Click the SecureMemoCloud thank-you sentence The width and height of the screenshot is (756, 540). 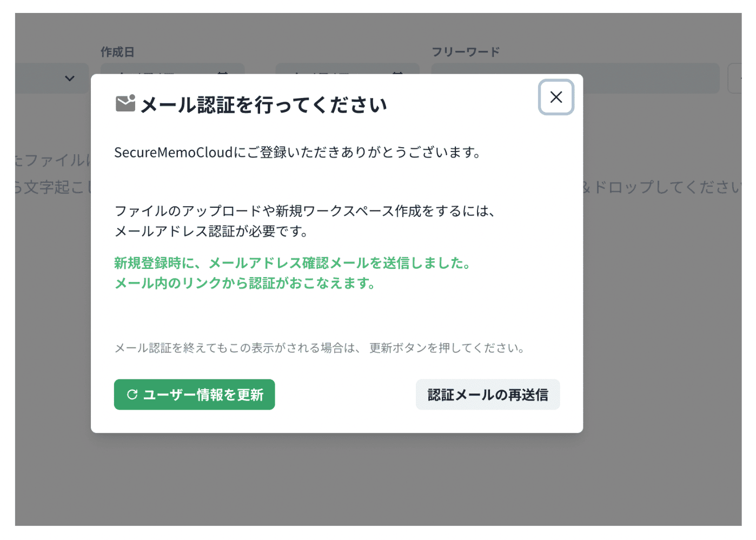point(298,153)
